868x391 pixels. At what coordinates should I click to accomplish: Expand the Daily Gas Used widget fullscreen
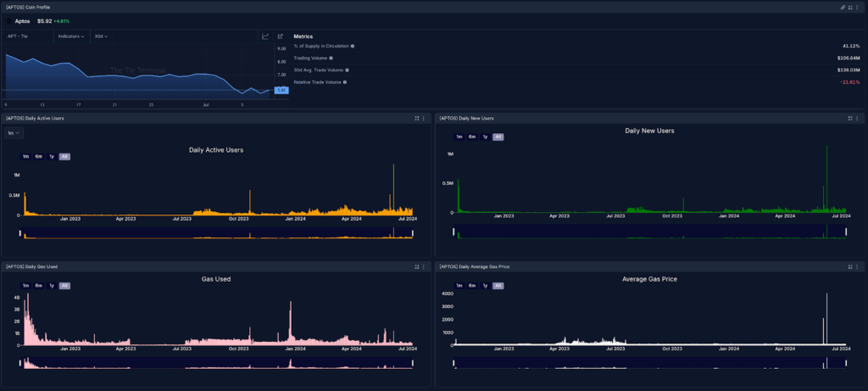pyautogui.click(x=416, y=266)
